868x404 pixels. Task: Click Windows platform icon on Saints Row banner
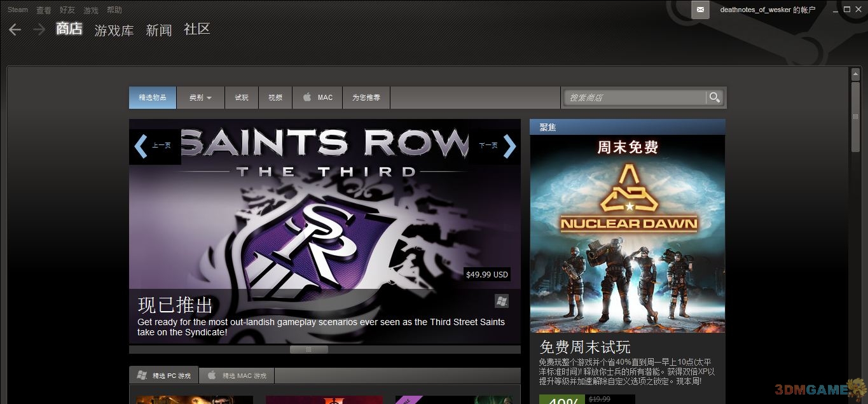point(502,301)
